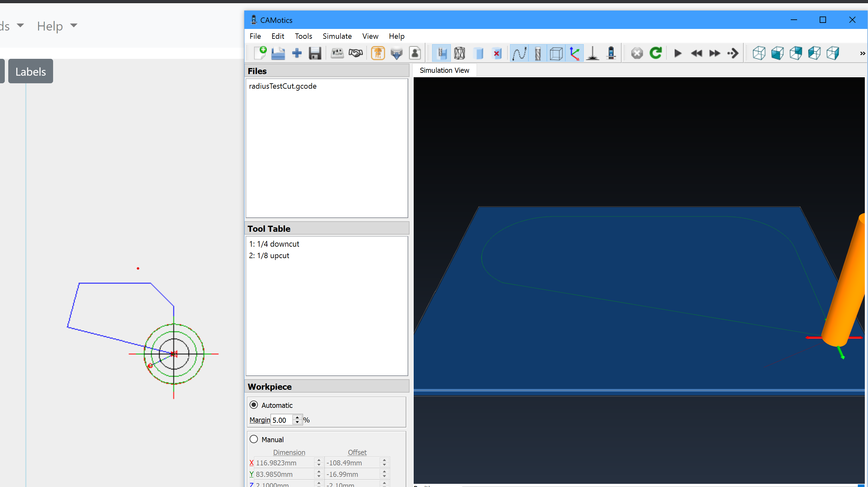
Task: Select the first isometric view cube icon
Action: pos(759,53)
